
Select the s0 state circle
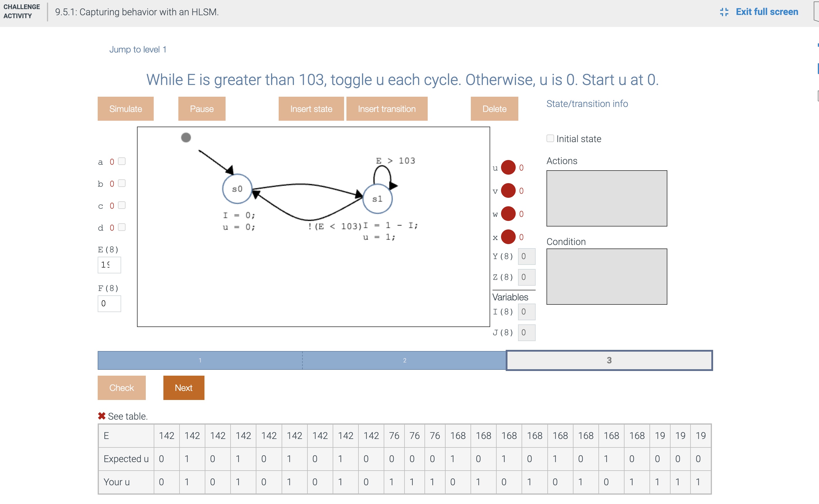pos(237,189)
